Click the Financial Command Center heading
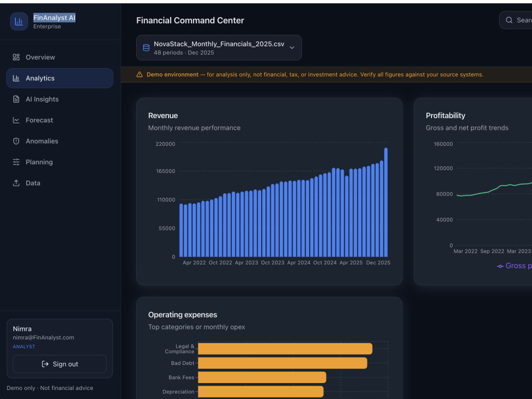This screenshot has width=532, height=399. point(190,20)
